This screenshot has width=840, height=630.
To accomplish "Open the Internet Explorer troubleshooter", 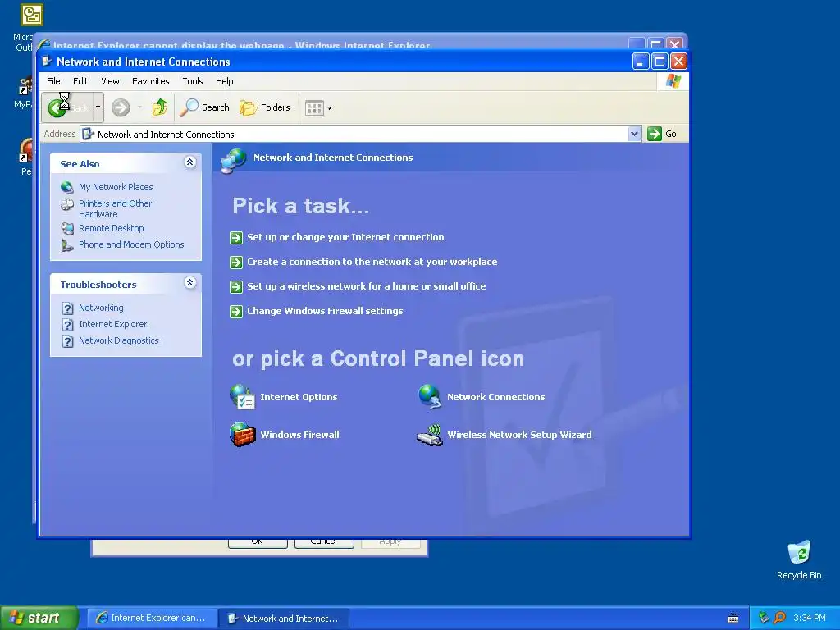I will point(112,324).
